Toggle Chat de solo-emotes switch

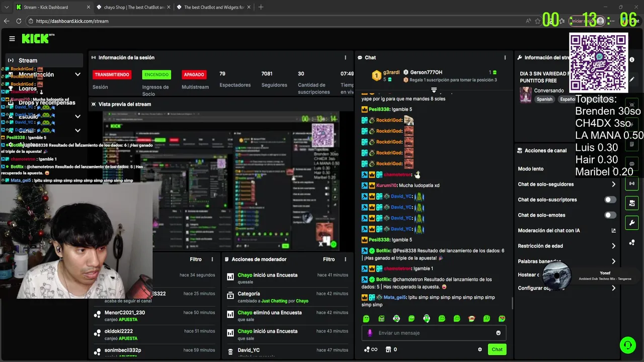pos(610,215)
